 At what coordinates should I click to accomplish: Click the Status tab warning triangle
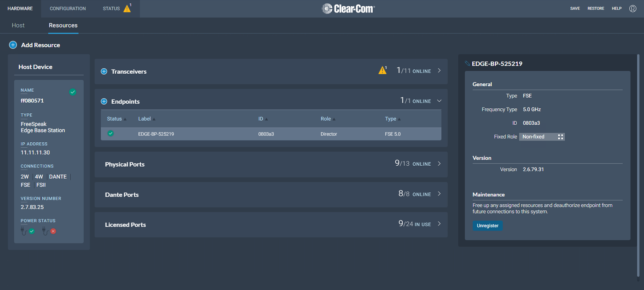coord(127,8)
